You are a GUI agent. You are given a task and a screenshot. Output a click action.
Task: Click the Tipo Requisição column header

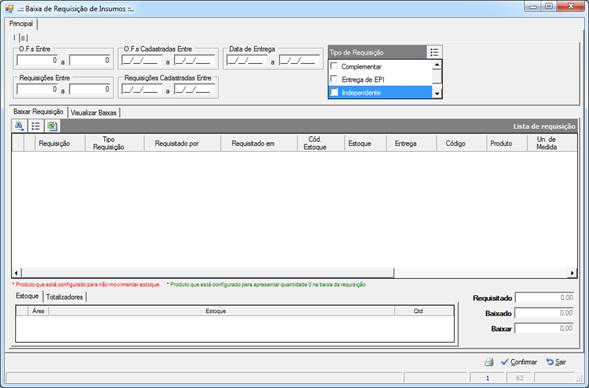click(115, 143)
